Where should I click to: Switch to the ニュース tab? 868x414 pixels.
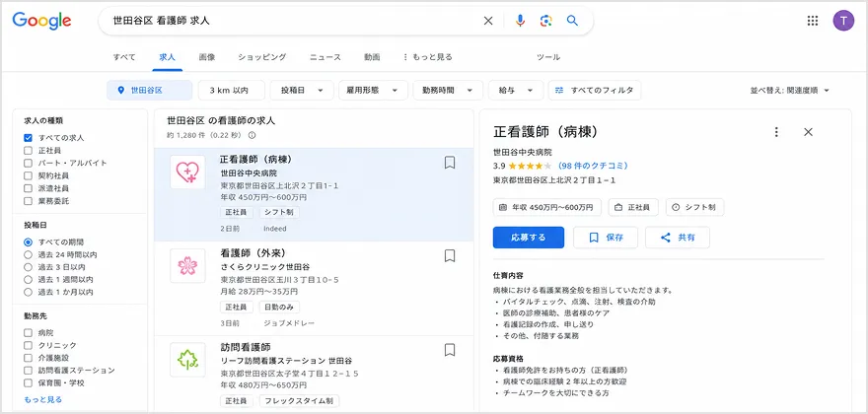325,57
